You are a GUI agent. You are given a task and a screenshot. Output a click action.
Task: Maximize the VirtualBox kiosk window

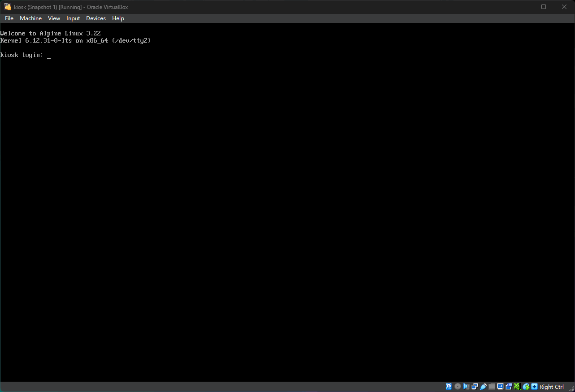544,7
